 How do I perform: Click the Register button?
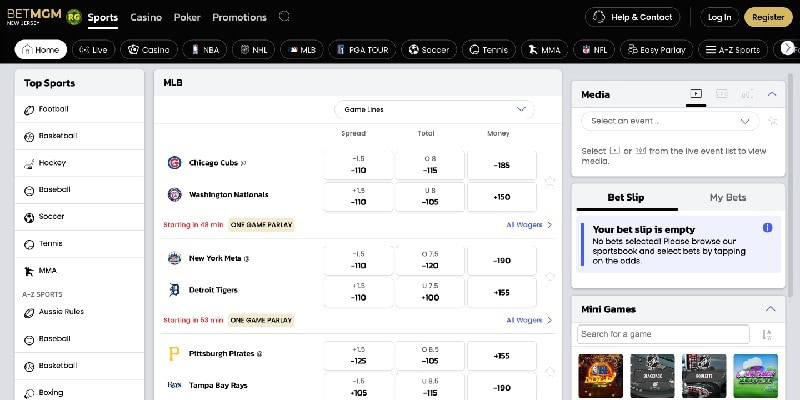(x=768, y=17)
